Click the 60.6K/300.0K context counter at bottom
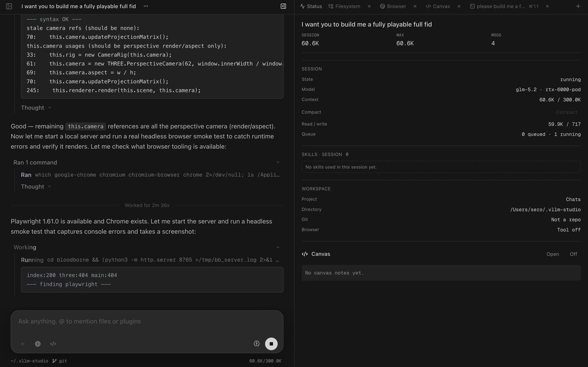This screenshot has height=367, width=588. click(x=265, y=361)
